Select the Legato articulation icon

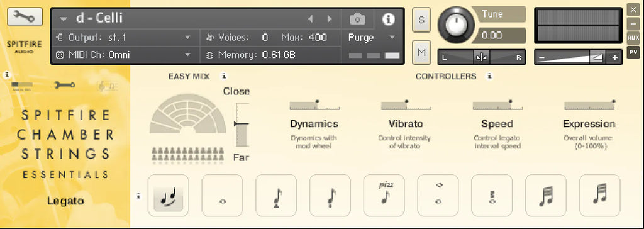point(168,195)
